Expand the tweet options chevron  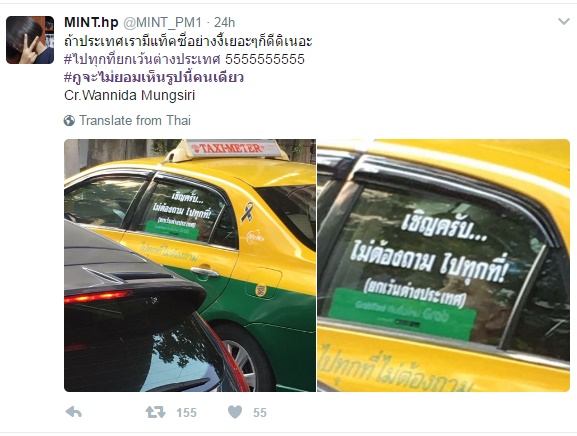coord(564,22)
